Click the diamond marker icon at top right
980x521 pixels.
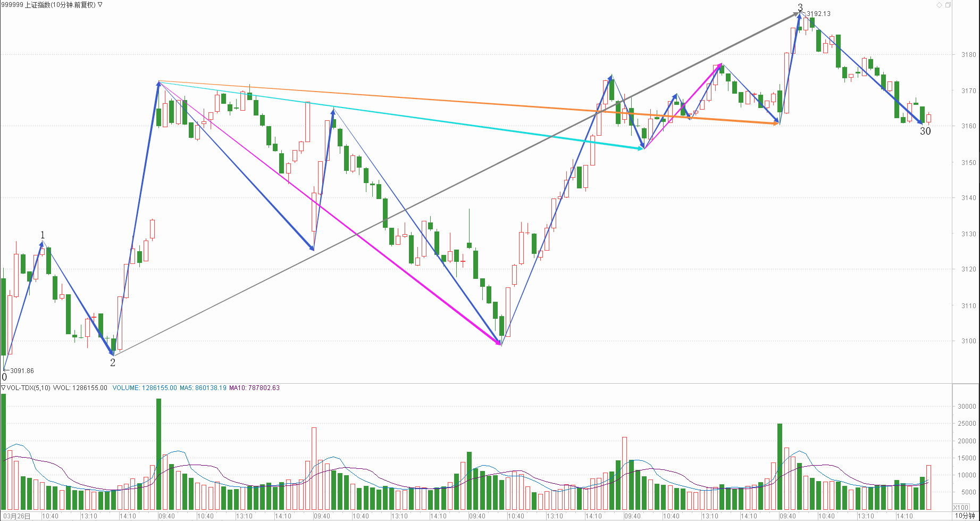click(x=939, y=5)
